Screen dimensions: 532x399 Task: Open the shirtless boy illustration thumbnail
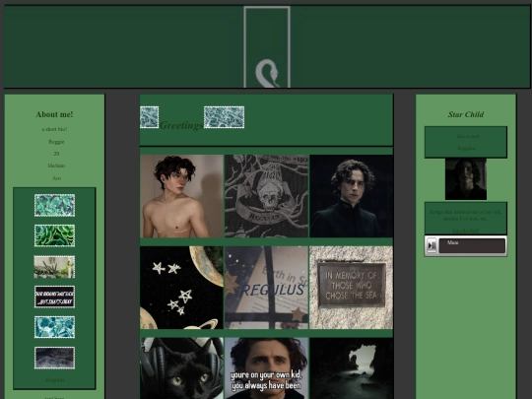pyautogui.click(x=181, y=196)
